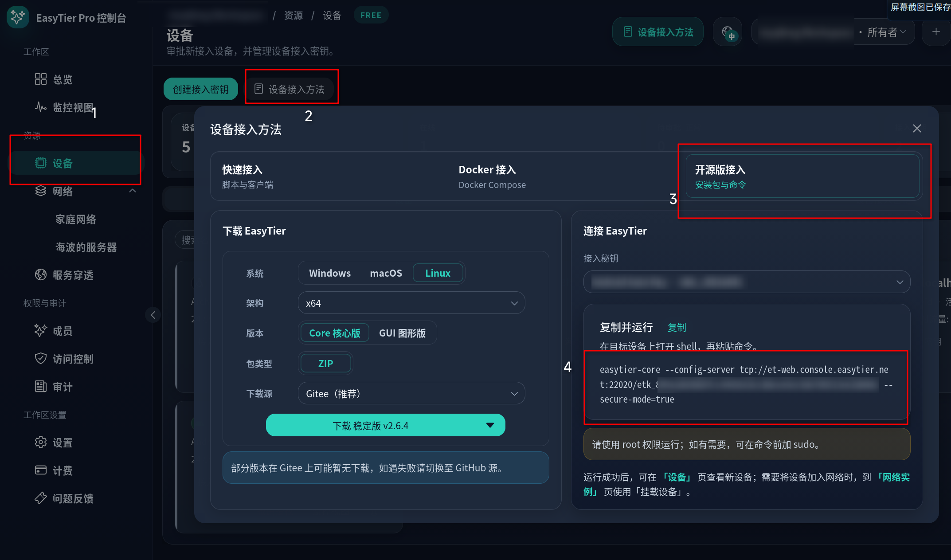Screen dimensions: 951x560
Task: Select macOS as the system
Action: tap(386, 273)
